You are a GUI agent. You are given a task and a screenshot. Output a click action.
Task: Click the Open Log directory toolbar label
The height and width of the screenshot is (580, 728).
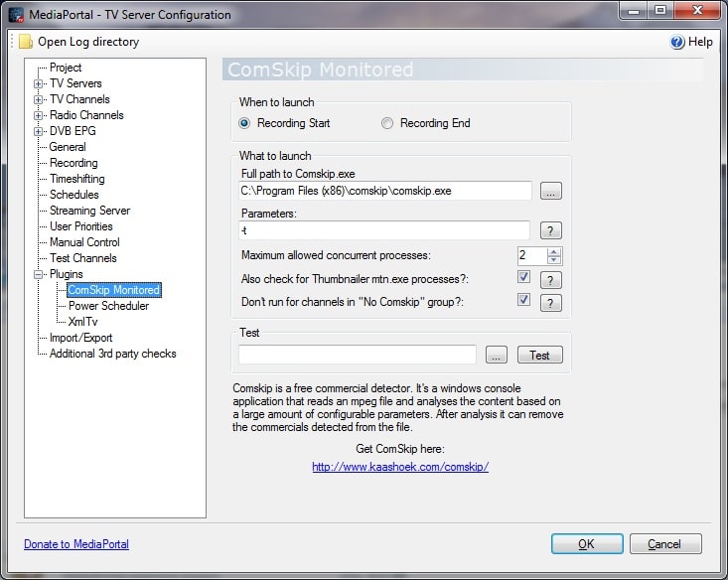coord(88,42)
